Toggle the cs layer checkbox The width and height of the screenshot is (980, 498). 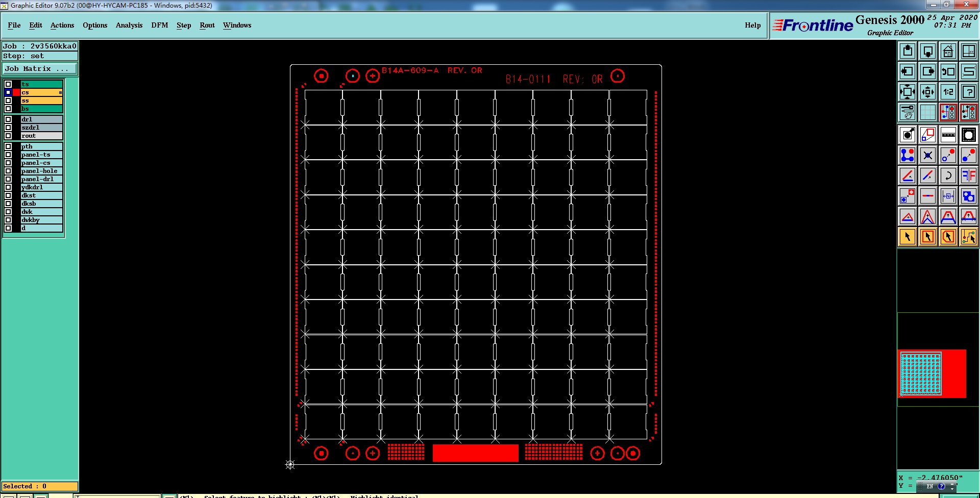pos(8,92)
